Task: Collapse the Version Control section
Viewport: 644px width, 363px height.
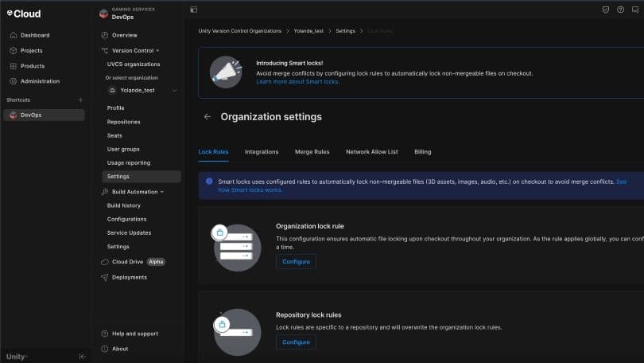Action: click(x=157, y=50)
